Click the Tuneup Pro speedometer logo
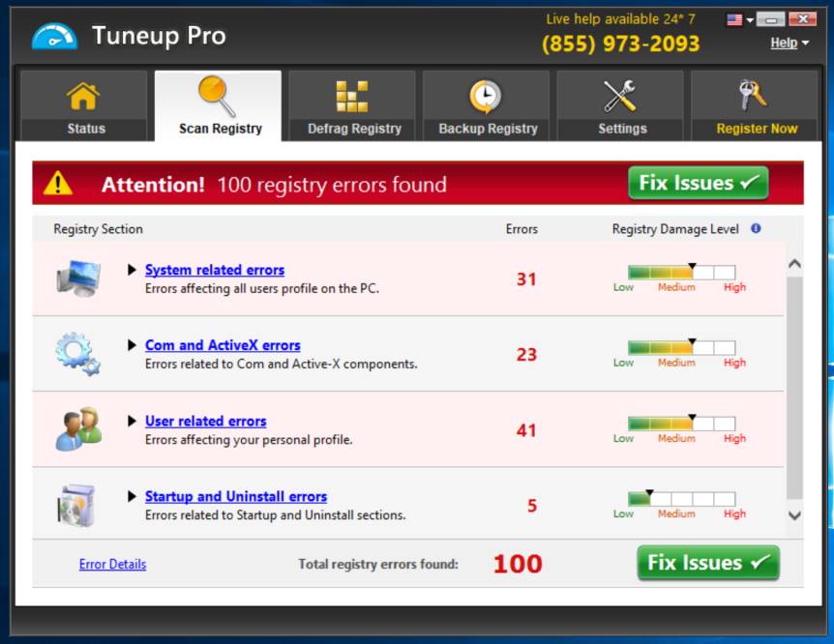 coord(54,36)
